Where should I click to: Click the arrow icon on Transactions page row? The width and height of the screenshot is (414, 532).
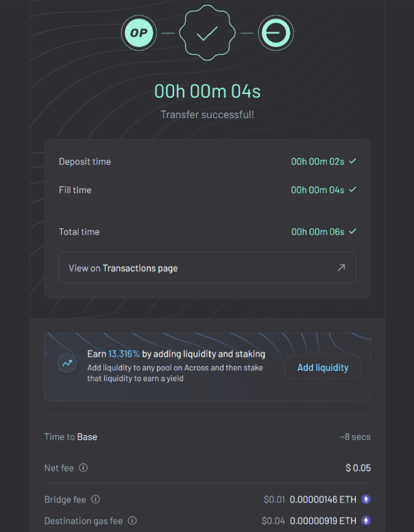point(341,268)
